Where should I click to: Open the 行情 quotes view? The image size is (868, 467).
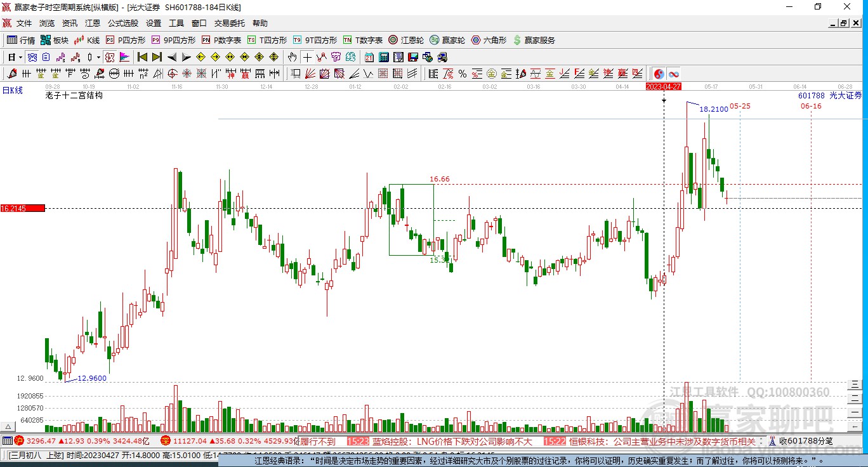(21, 40)
